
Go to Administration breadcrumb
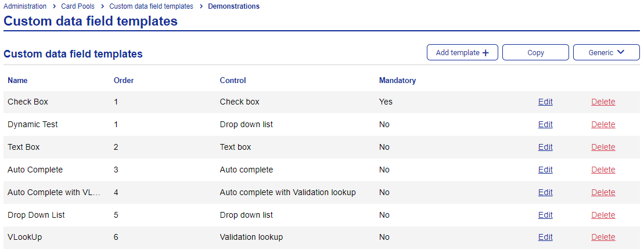(25, 6)
